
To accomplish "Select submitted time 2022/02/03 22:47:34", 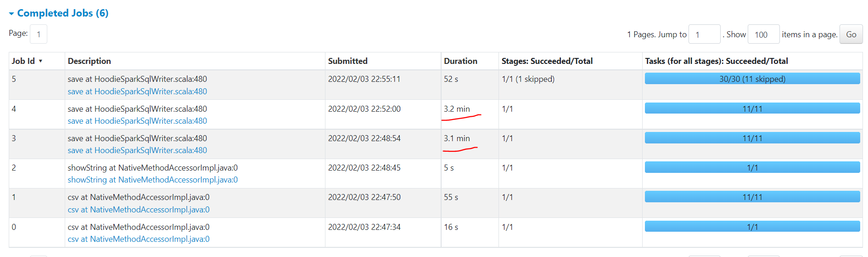I will 364,227.
